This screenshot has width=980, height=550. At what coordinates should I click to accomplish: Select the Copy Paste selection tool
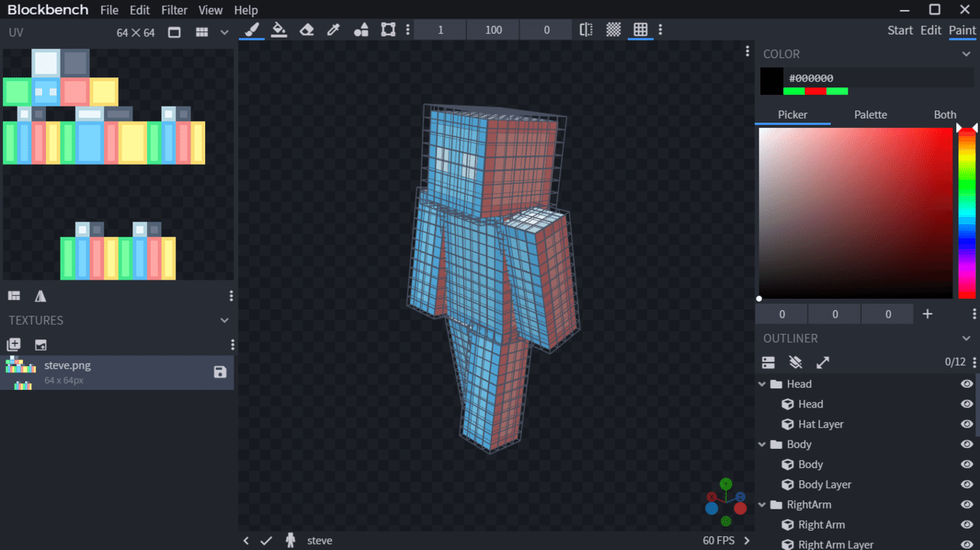(x=388, y=30)
